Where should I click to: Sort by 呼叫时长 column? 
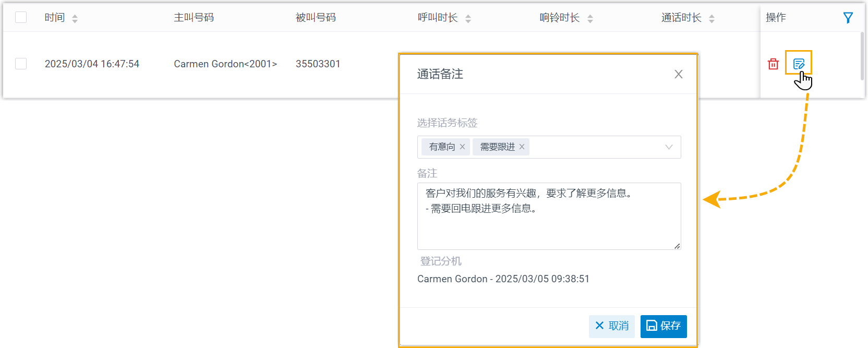click(468, 19)
